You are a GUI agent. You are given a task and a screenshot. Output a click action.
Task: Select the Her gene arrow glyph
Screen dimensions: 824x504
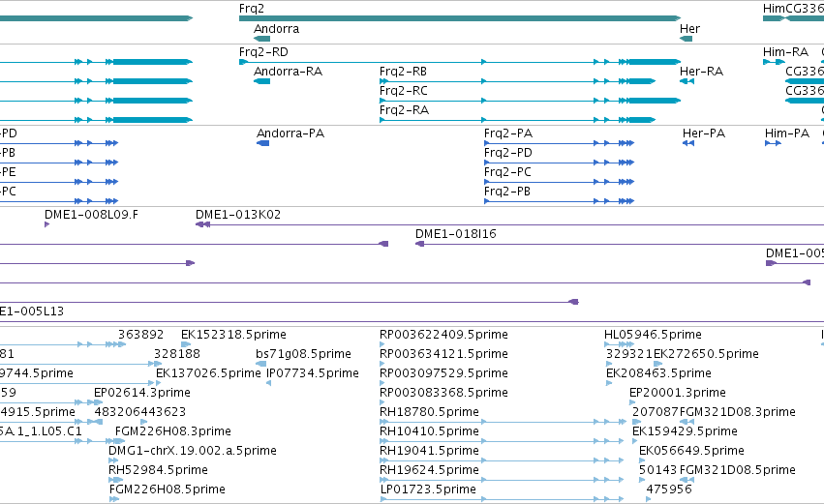click(x=686, y=39)
